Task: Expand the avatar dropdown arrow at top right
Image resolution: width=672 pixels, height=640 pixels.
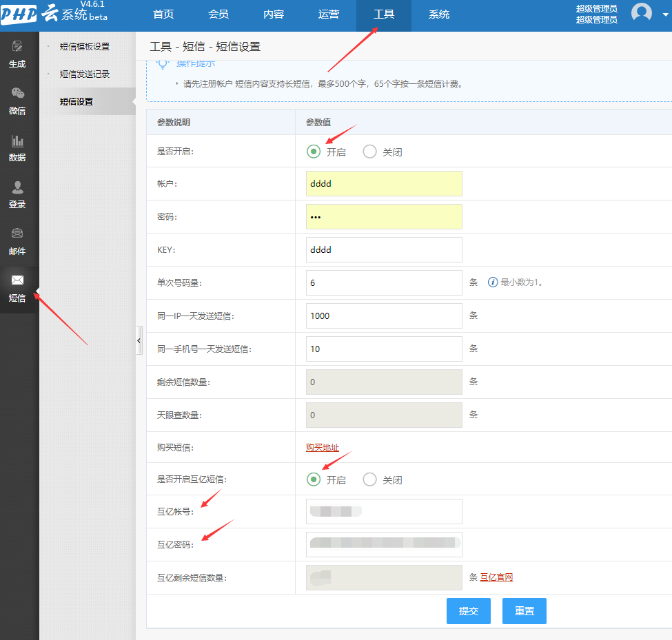Action: coord(664,14)
